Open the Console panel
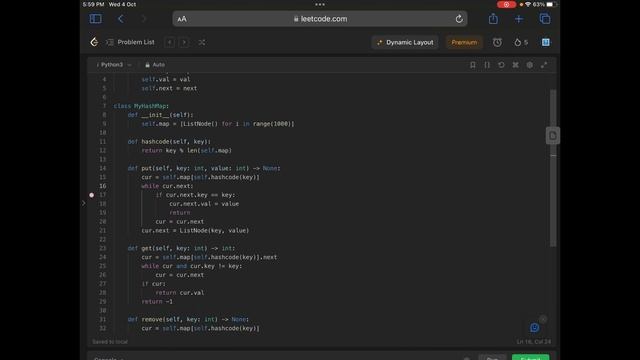The height and width of the screenshot is (360, 640). pos(109,358)
